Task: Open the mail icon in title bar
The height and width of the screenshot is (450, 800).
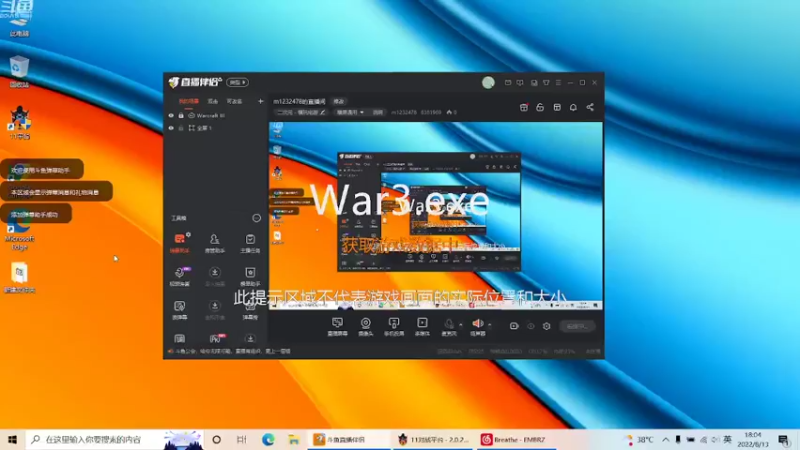Action: [508, 83]
